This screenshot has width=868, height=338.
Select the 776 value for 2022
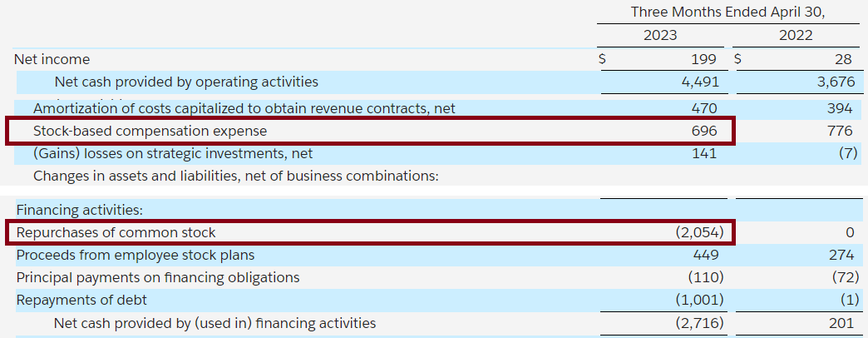pos(840,132)
